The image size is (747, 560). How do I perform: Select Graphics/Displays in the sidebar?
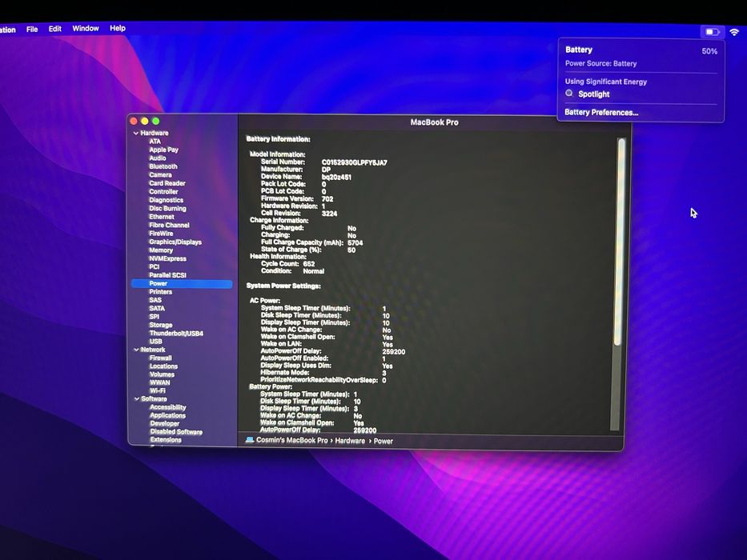click(175, 242)
